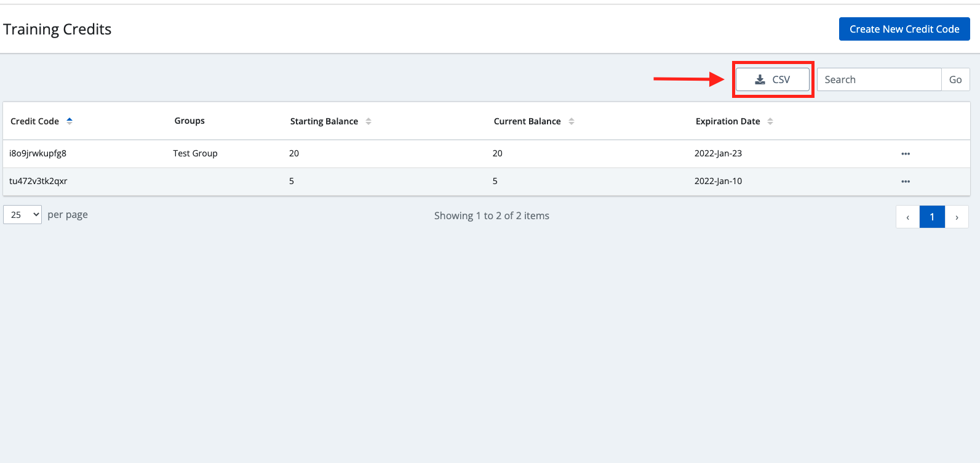Click the Groups column header
980x463 pixels.
tap(189, 121)
